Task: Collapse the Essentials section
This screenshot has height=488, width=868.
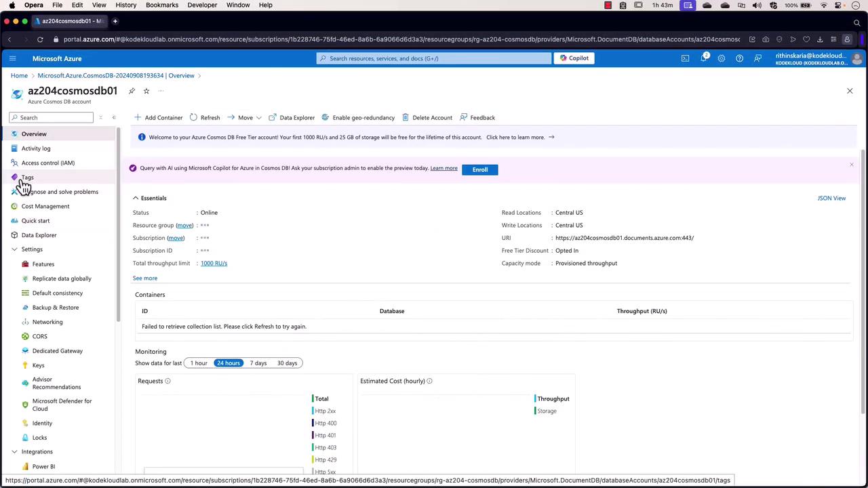Action: 136,198
